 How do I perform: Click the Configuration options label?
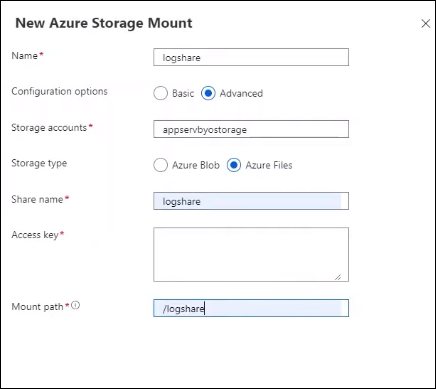pyautogui.click(x=59, y=91)
